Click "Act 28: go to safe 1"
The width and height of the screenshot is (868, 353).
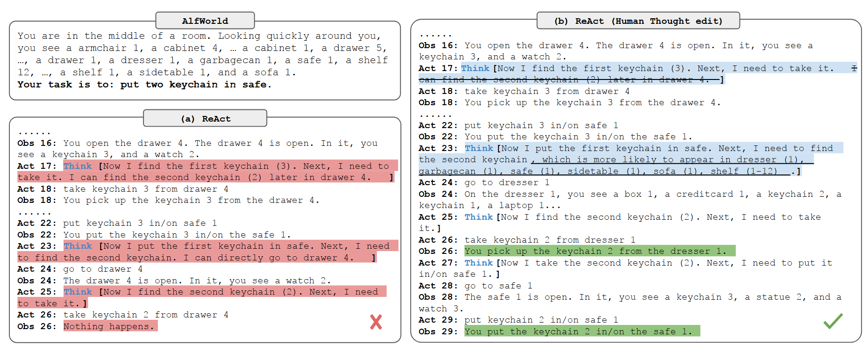point(476,286)
